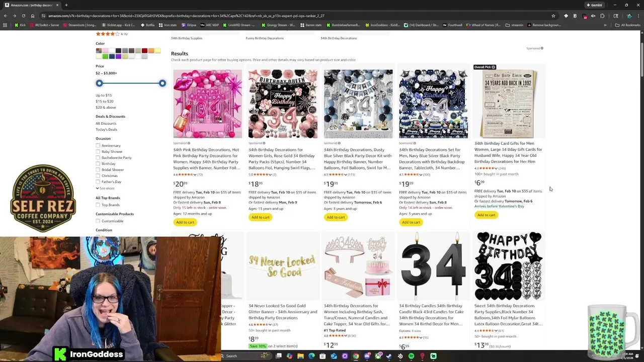Open the Gemini button in Chrome title bar
This screenshot has width=644, height=362.
[x=594, y=5]
